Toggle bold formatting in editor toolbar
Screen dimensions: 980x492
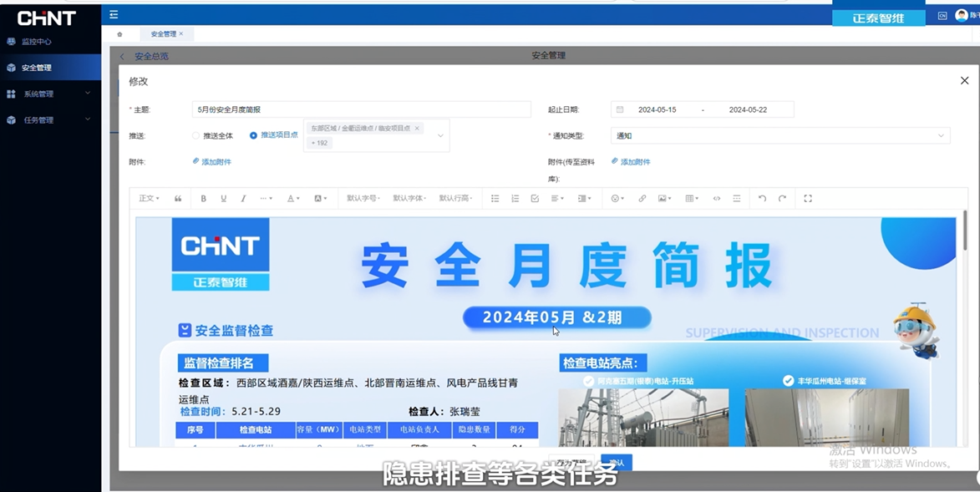click(x=203, y=198)
